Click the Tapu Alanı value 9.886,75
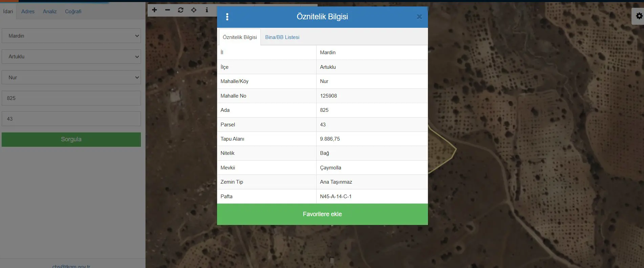This screenshot has width=644, height=268. coord(330,139)
